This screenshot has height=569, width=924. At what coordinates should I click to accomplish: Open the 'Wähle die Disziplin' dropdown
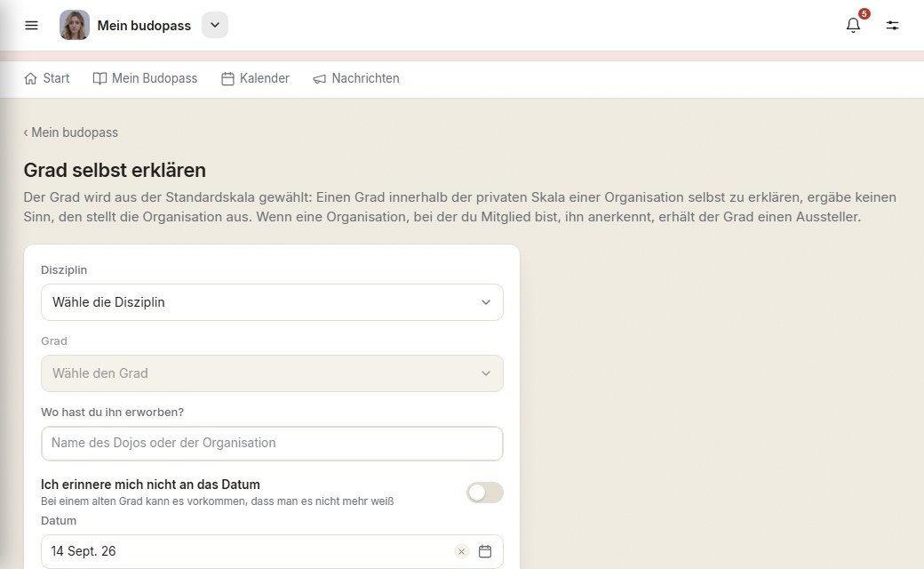[272, 302]
